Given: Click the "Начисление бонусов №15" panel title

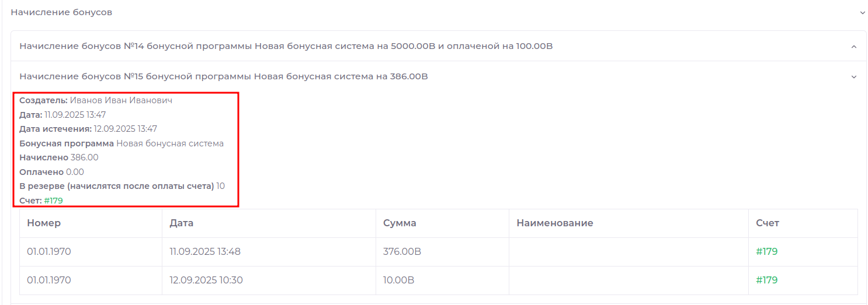Looking at the screenshot, I should [223, 76].
